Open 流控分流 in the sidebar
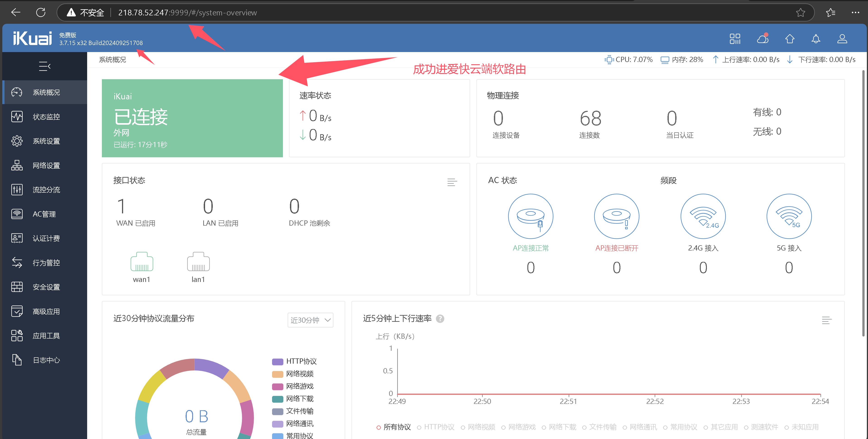This screenshot has height=439, width=868. click(45, 190)
